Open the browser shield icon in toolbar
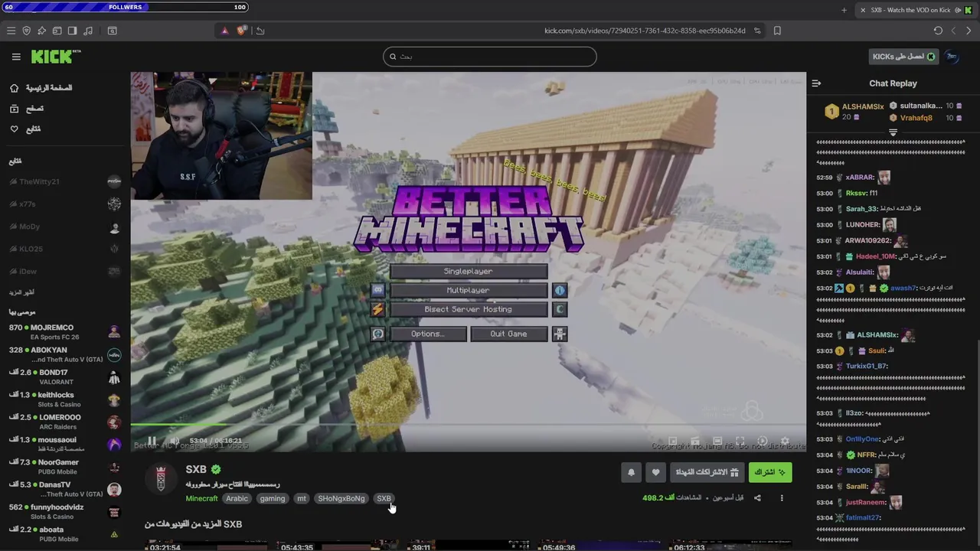The width and height of the screenshot is (980, 551). 26,31
